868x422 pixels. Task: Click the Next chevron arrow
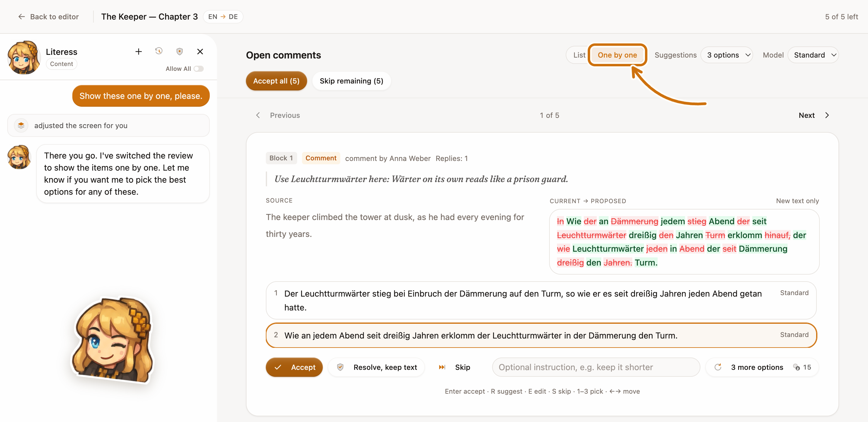click(827, 115)
